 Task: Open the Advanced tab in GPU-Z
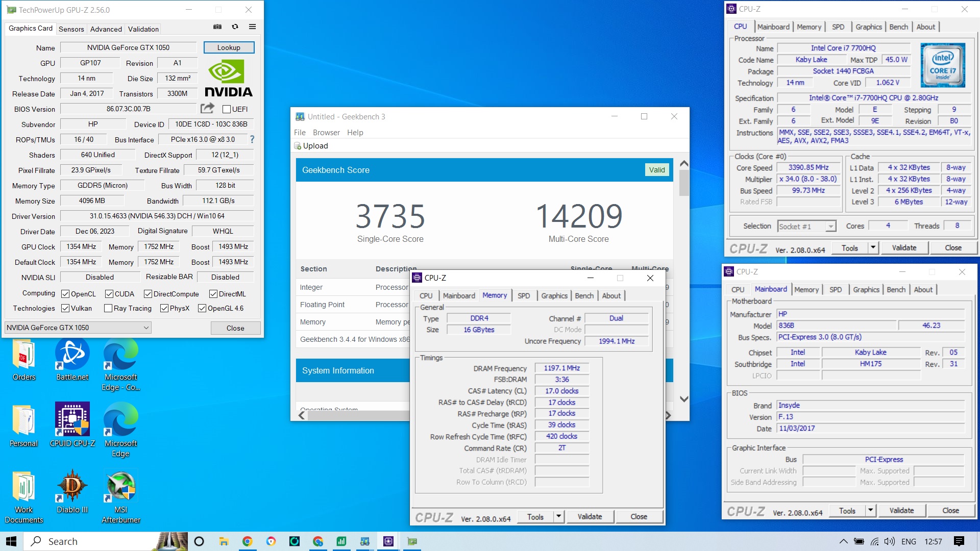[106, 29]
